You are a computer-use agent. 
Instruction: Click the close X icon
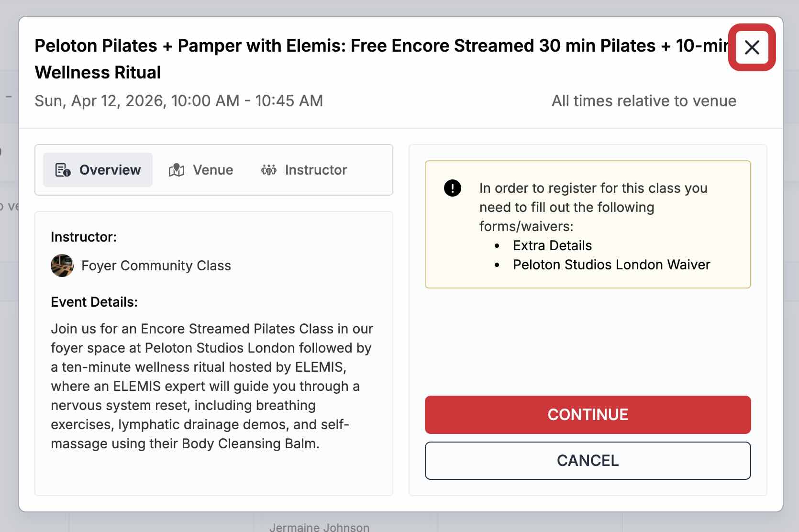point(753,48)
